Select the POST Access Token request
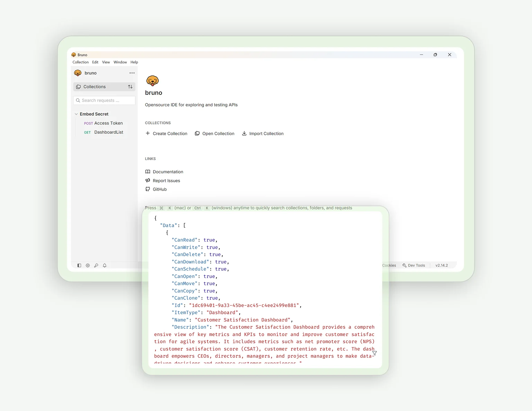 click(103, 123)
